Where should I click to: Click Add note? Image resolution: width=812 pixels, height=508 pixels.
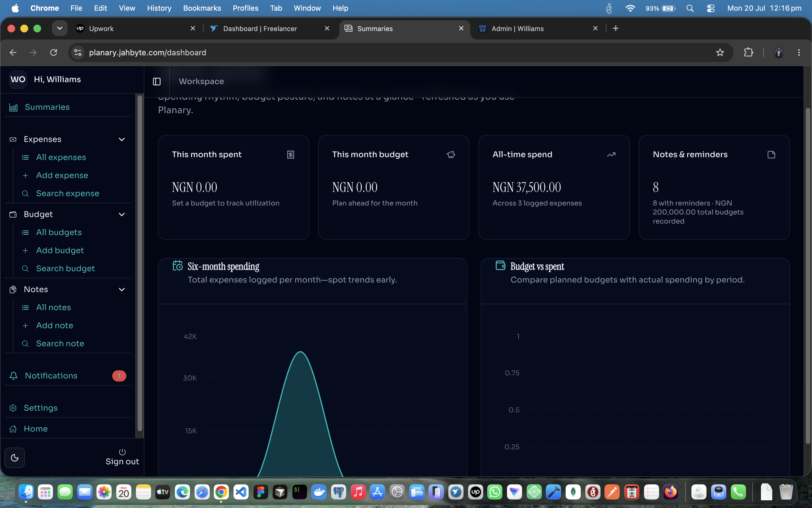pos(55,326)
